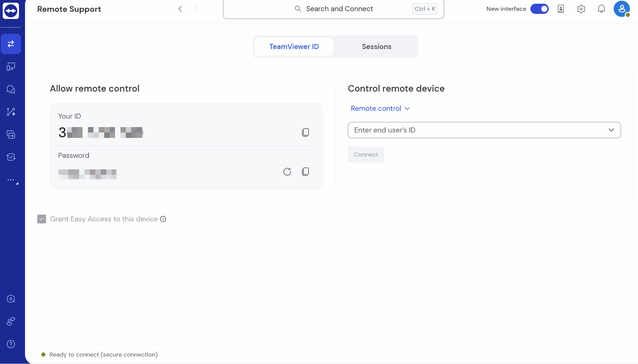Viewport: 638px width, 364px height.
Task: Click the Ready to connect status text
Action: click(x=104, y=355)
